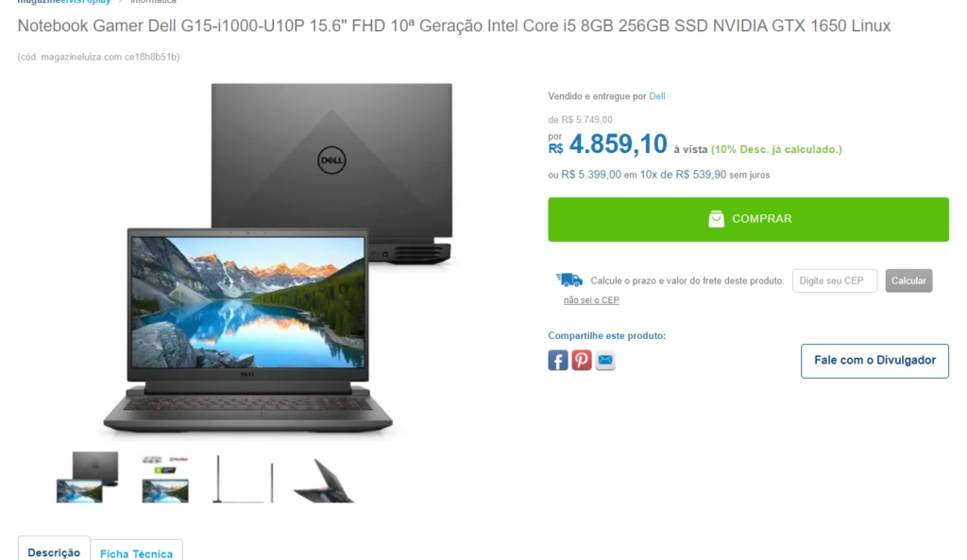Click the green COMPRAR button

click(x=748, y=219)
